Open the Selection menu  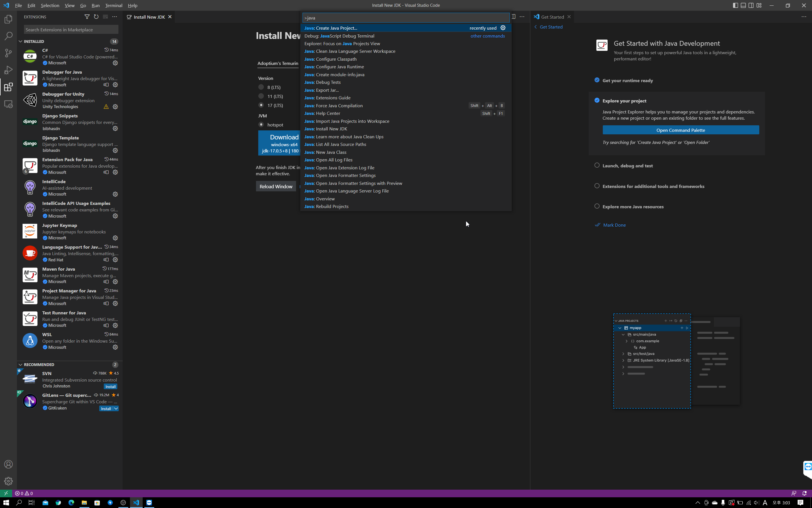(x=50, y=5)
